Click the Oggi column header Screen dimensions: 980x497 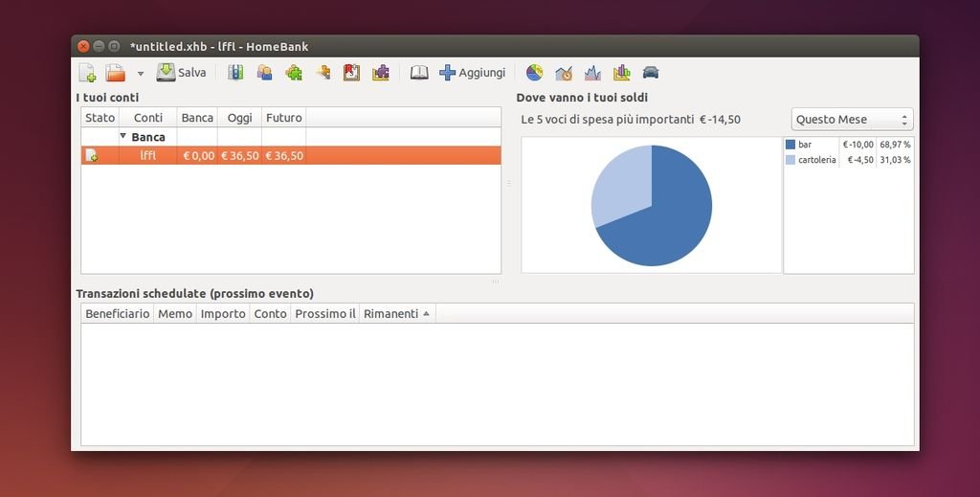pos(240,118)
